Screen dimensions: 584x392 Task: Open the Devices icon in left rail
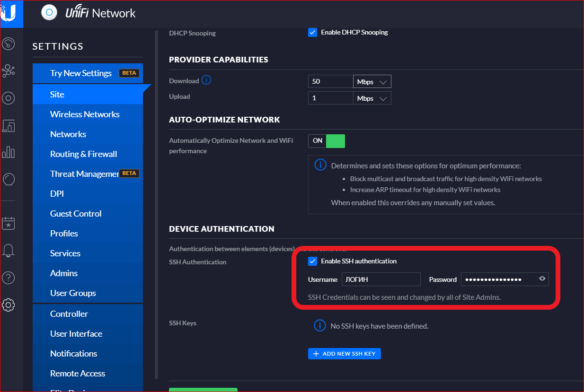click(x=9, y=125)
